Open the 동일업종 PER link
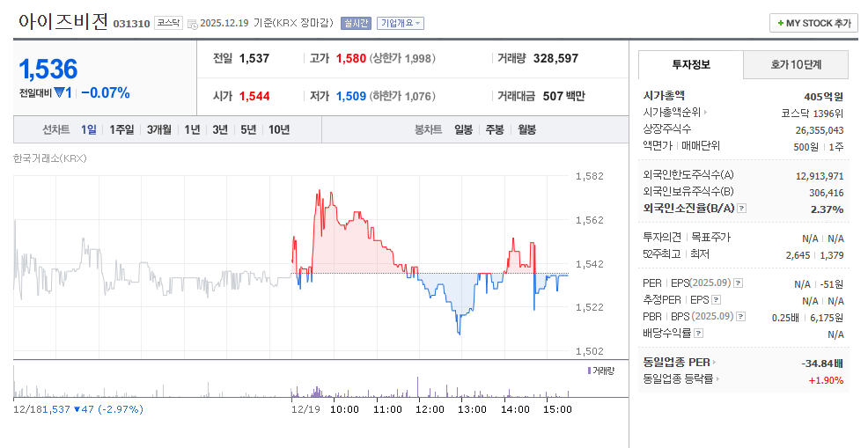The image size is (868, 448). coord(680,362)
